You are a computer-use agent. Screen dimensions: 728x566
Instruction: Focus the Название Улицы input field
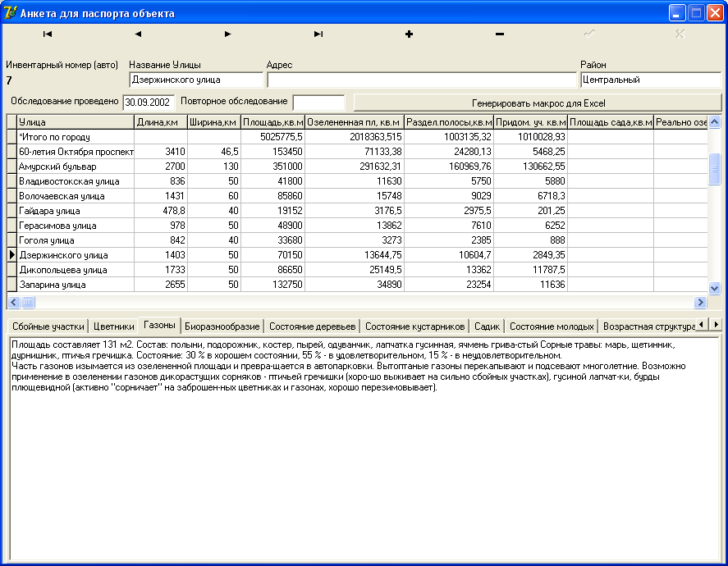click(196, 80)
